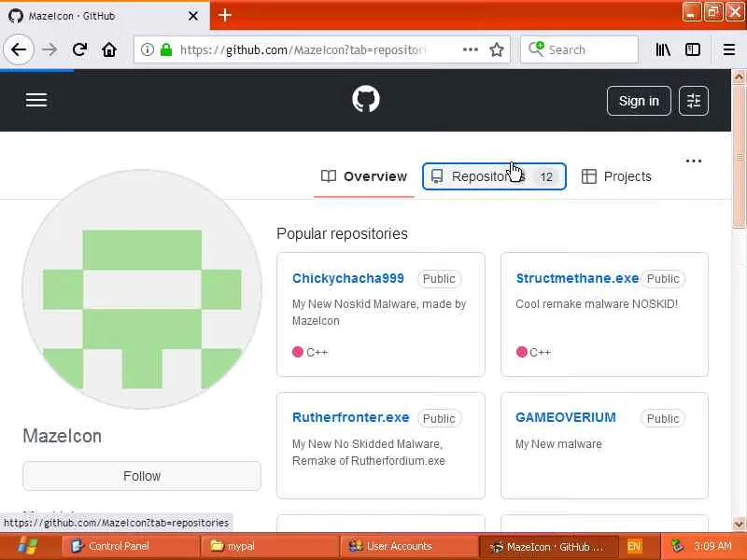Click the C++ language dot on Structmethane.exe

(x=522, y=352)
